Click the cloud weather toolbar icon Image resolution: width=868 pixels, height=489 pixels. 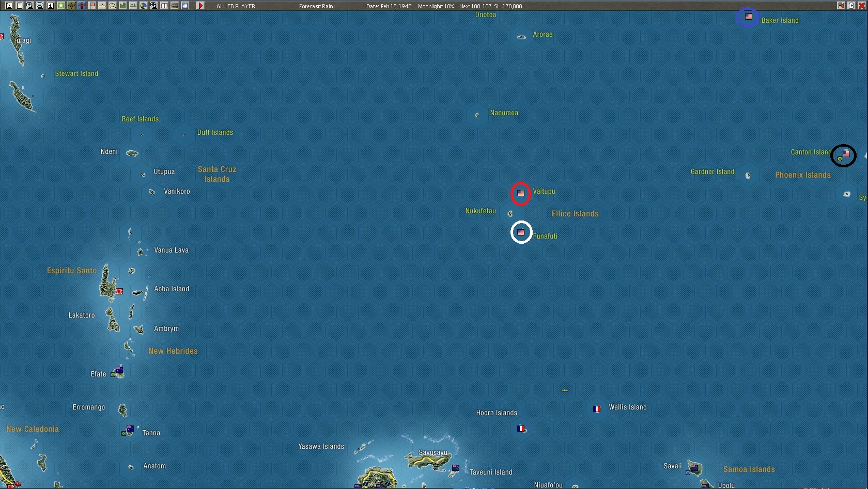point(184,6)
